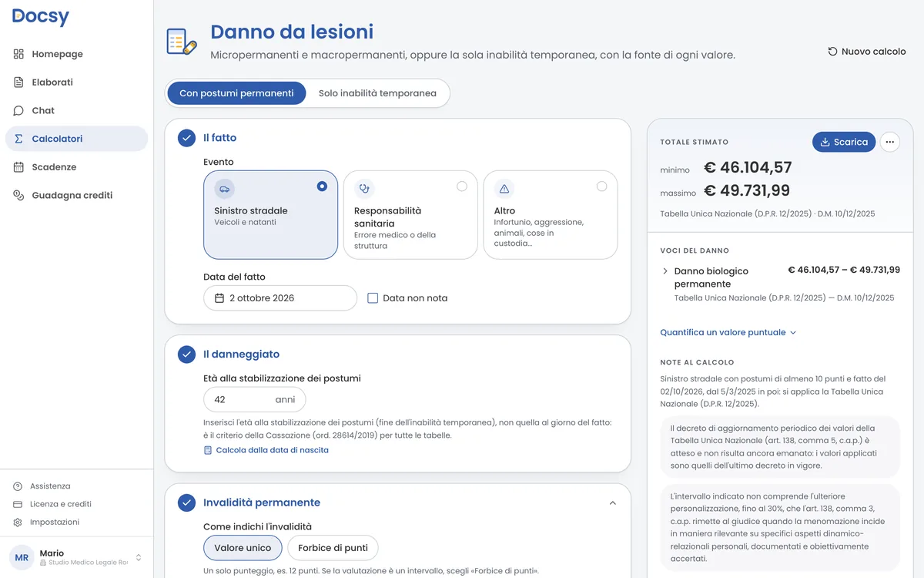Screen dimensions: 924x578
Task: Select the Altro event radio button
Action: (601, 187)
